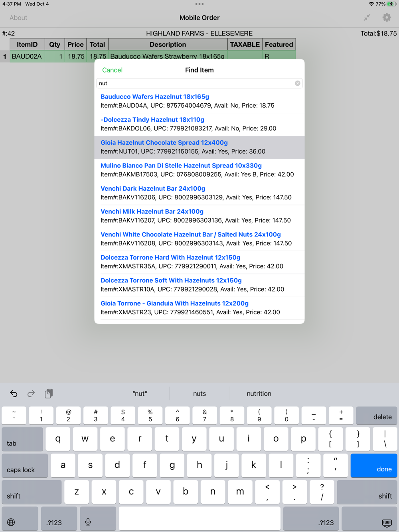Tap the HIGHLAND FARMS - ELLESEMERE customer name
Viewport: 399px width, 532px height.
coord(199,33)
